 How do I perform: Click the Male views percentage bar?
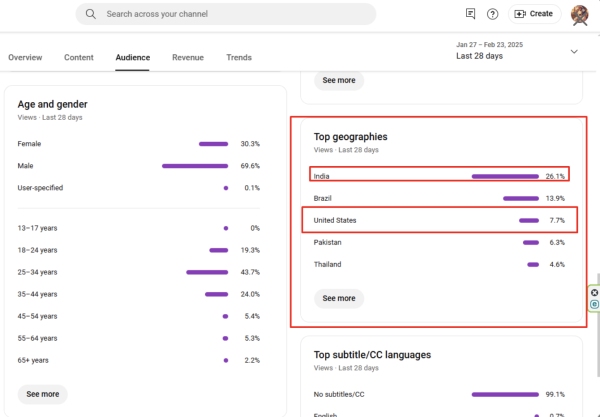[194, 166]
